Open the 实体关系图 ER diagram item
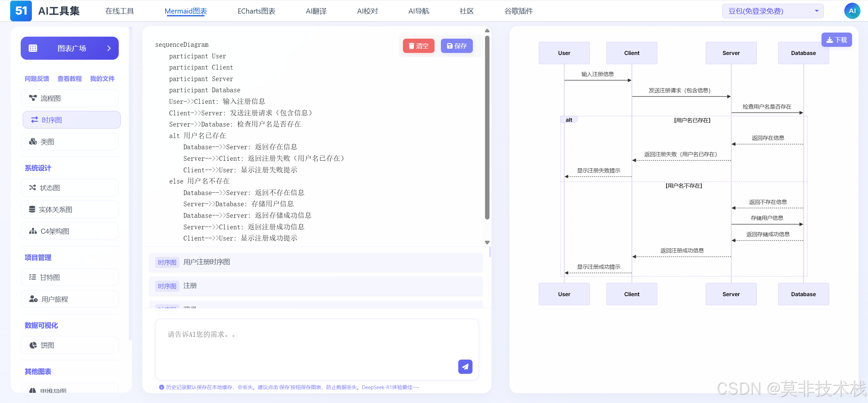This screenshot has height=403, width=868. click(x=70, y=210)
